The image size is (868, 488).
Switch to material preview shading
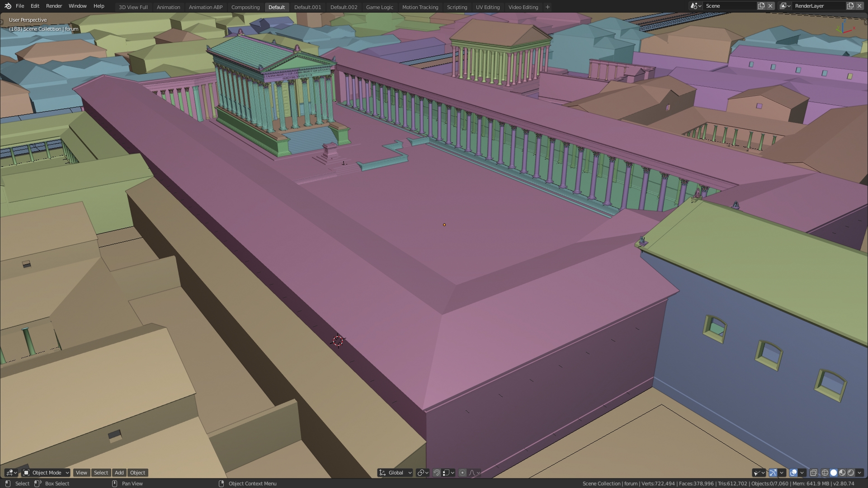point(842,473)
